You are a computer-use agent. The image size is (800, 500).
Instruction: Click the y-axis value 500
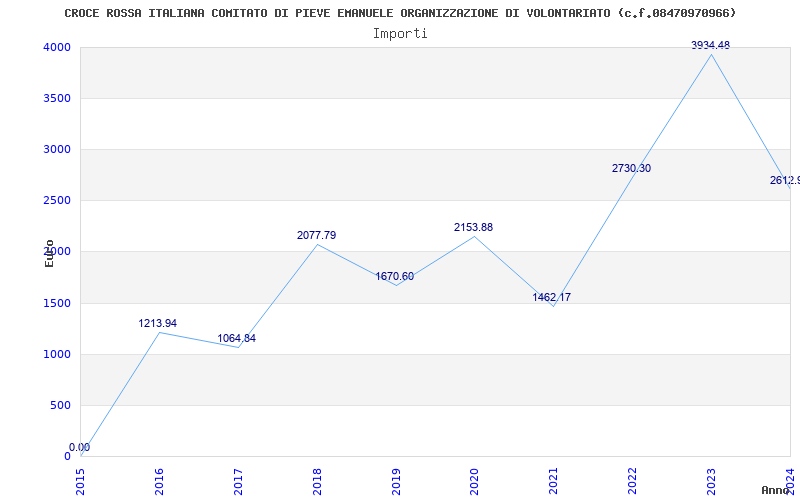(60, 406)
